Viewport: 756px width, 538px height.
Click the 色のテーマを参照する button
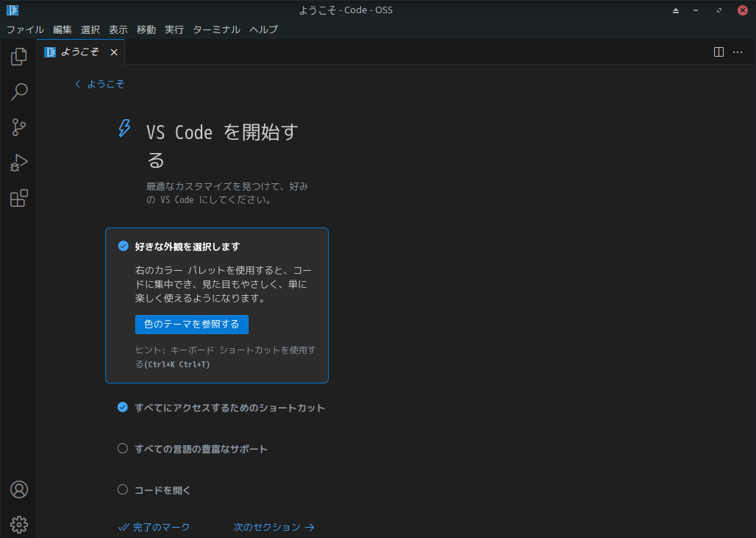tap(191, 325)
